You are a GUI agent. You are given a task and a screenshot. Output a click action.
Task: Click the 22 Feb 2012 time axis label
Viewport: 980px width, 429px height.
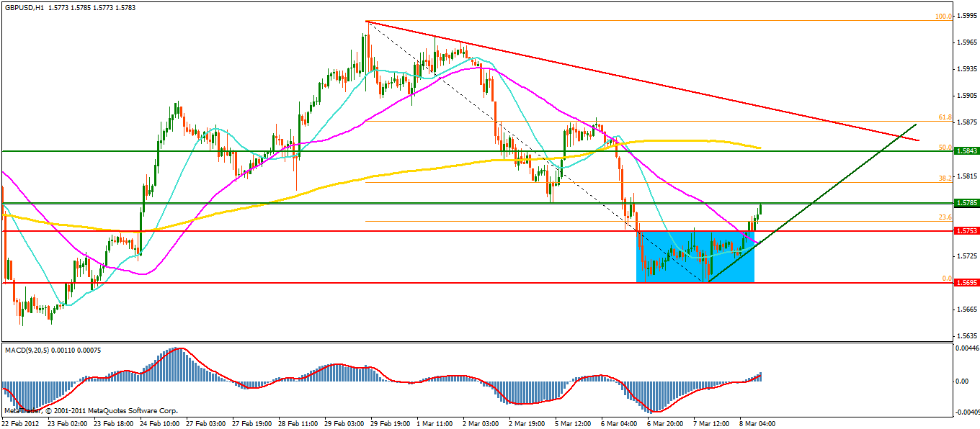[20, 424]
